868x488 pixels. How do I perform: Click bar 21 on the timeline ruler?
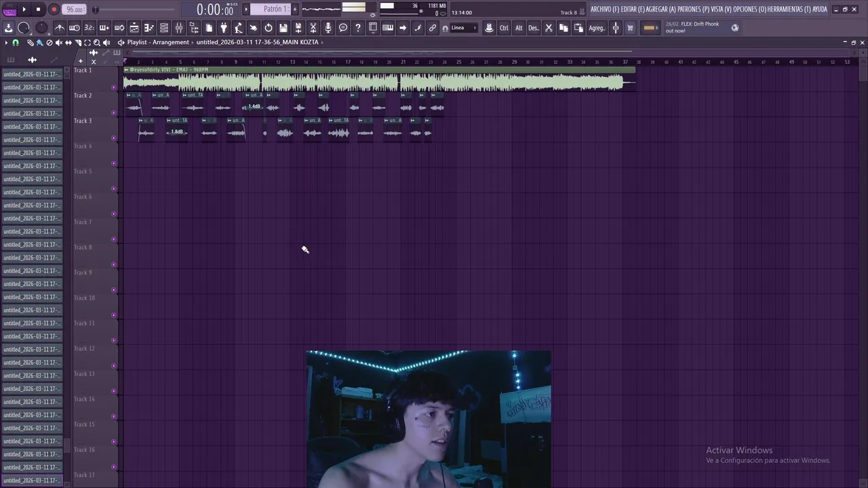coord(403,62)
